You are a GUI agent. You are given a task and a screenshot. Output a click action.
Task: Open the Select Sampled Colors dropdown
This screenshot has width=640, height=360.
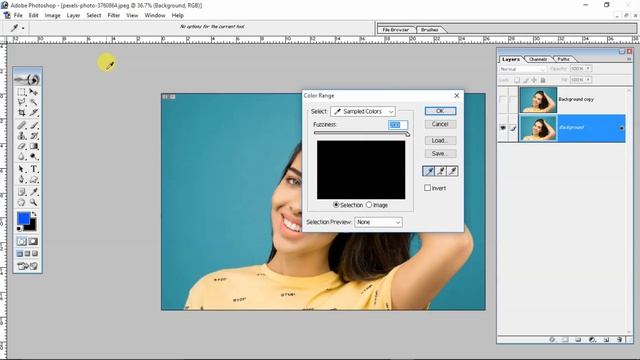(363, 111)
